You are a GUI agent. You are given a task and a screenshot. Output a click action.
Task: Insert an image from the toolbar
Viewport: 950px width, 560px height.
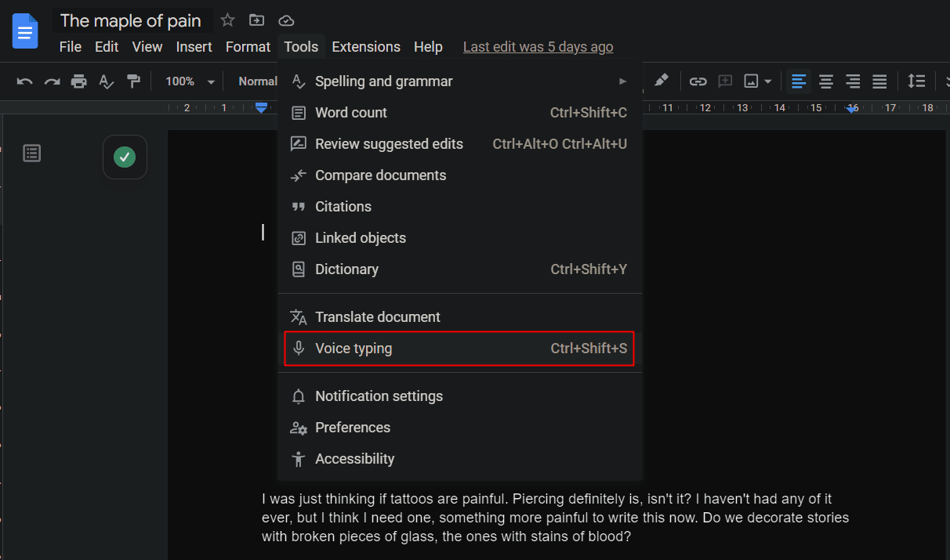[752, 81]
